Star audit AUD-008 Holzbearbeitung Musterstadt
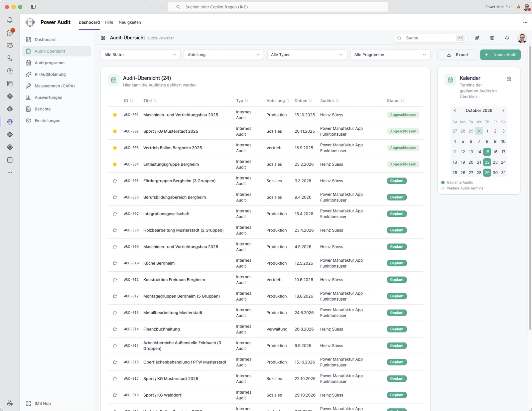This screenshot has height=411, width=532. pyautogui.click(x=115, y=230)
